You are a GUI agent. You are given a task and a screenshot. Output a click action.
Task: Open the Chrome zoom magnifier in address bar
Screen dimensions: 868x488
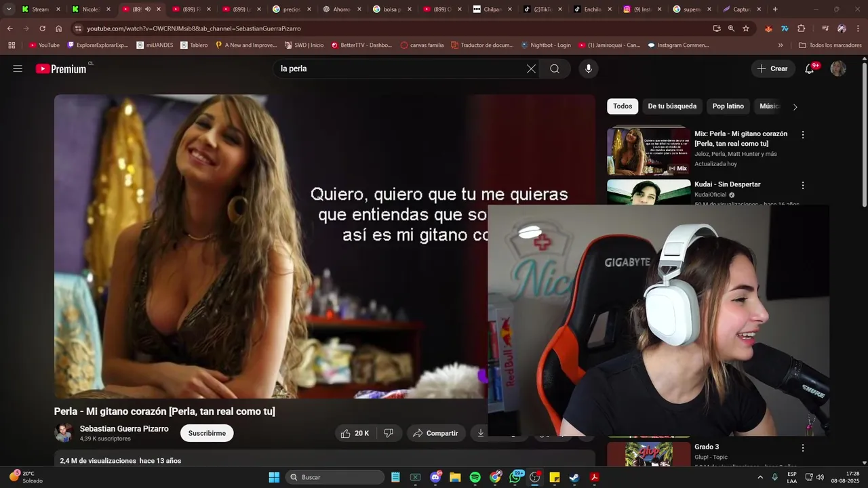pos(731,28)
